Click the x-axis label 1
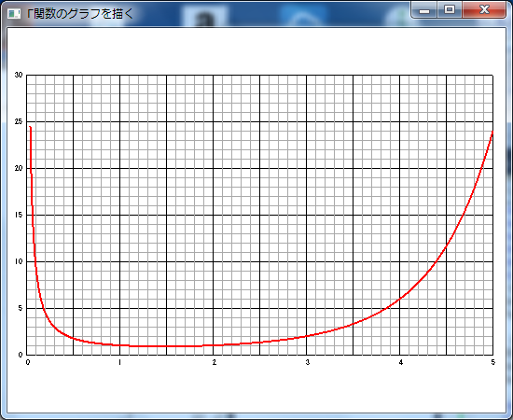The image size is (513, 420). pos(119,362)
